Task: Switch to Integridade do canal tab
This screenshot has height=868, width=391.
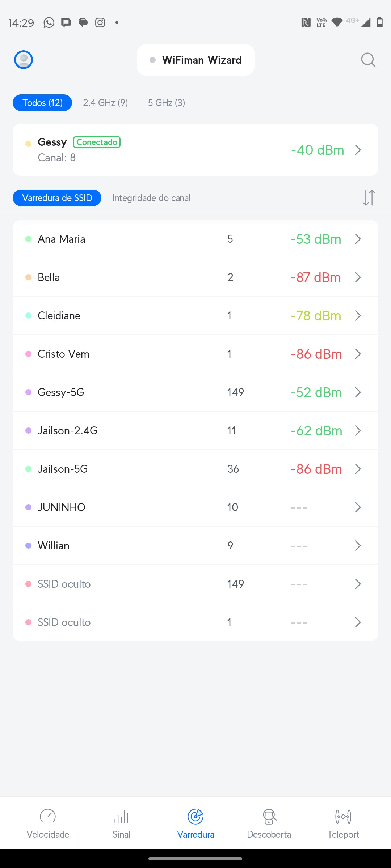Action: (151, 198)
